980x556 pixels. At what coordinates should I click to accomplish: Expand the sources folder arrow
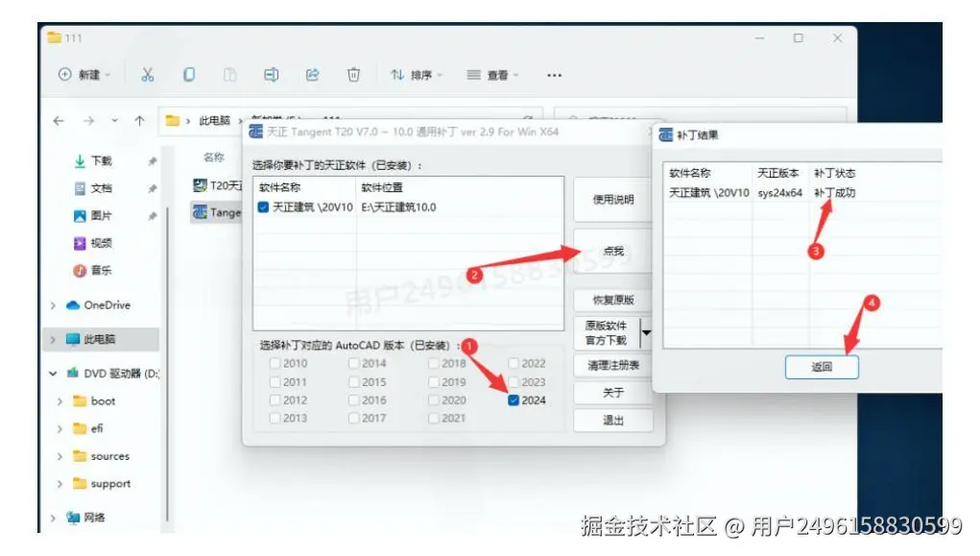pyautogui.click(x=60, y=456)
